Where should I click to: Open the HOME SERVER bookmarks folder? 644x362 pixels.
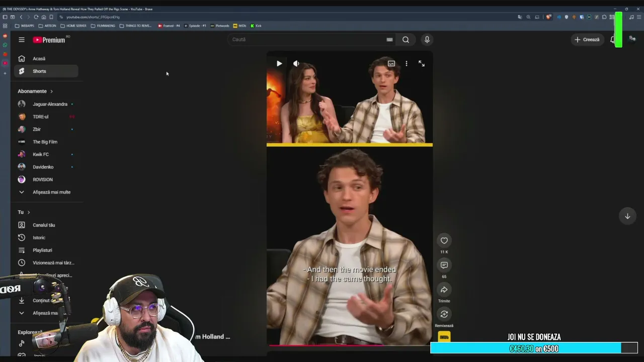tap(73, 26)
